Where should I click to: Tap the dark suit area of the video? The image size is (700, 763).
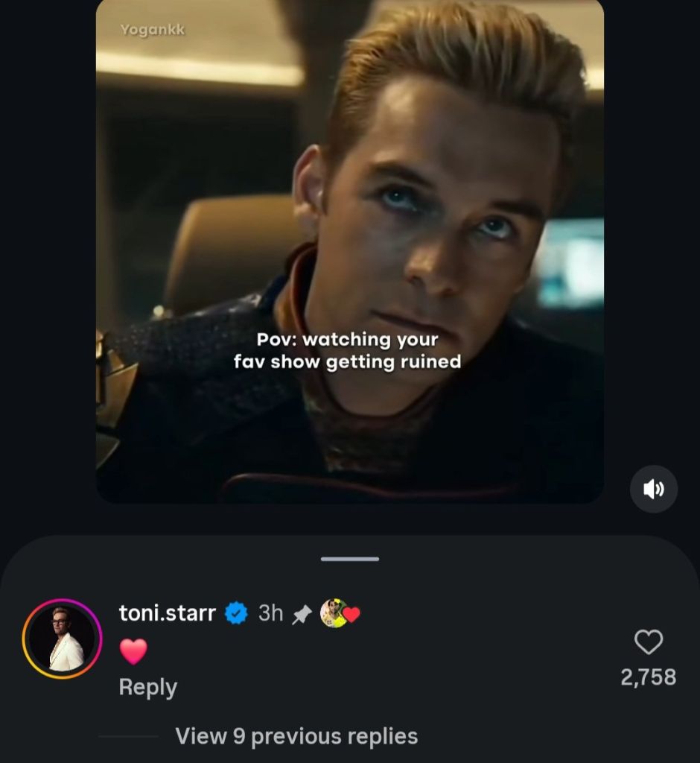[x=194, y=414]
